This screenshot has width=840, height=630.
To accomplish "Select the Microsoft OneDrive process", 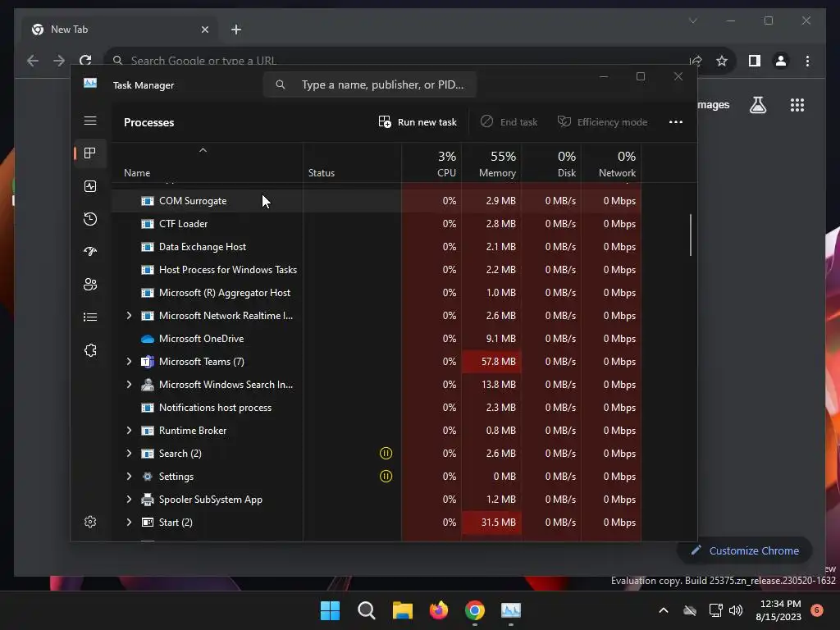I will tap(376, 339).
